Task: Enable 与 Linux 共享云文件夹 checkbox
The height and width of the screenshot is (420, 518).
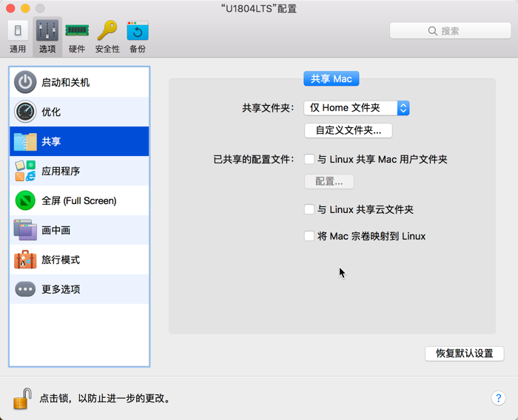Action: point(309,209)
